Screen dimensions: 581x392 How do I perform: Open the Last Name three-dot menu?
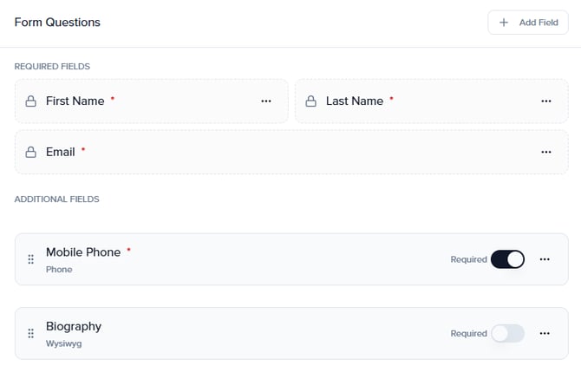tap(546, 101)
